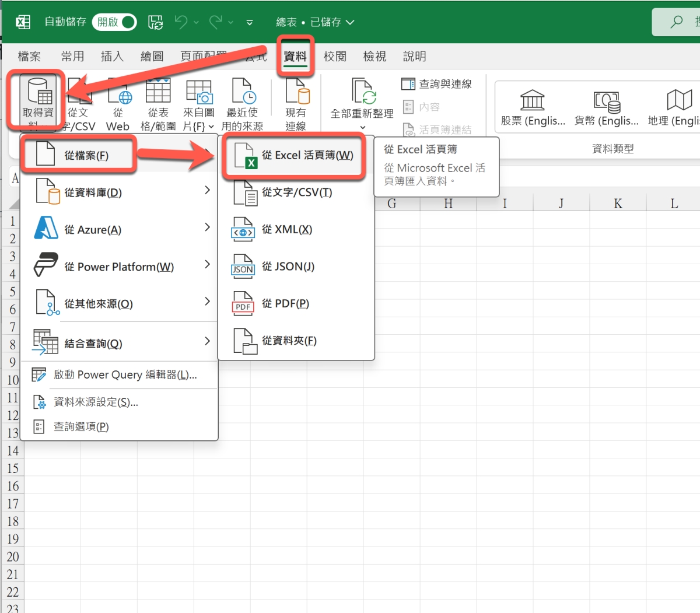Click 最近使用的來源 ribbon icon
This screenshot has height=613, width=700.
242,105
